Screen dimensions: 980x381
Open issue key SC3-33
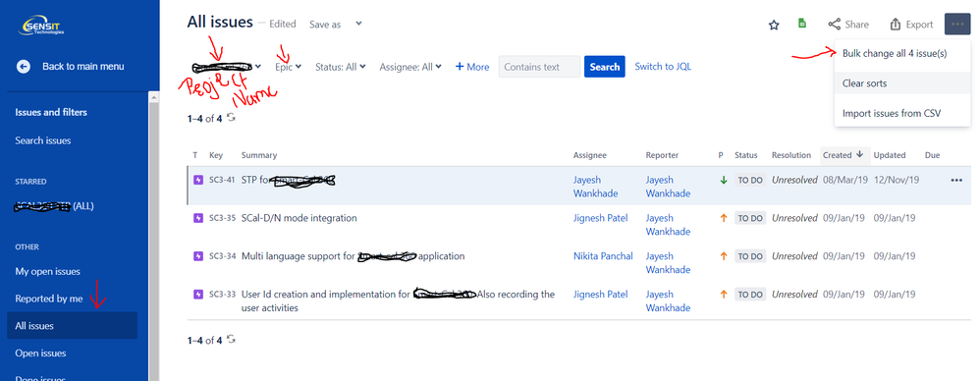222,295
